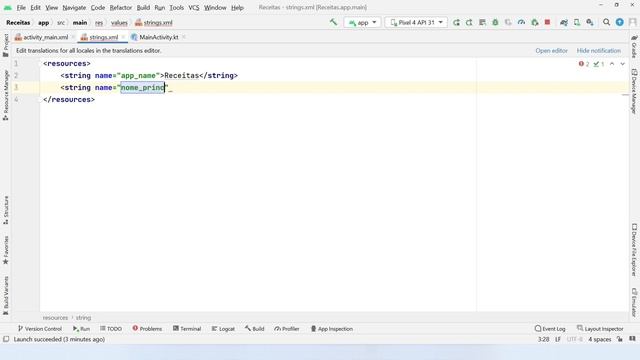Open the Event Log panel
640x360 pixels.
(550, 329)
